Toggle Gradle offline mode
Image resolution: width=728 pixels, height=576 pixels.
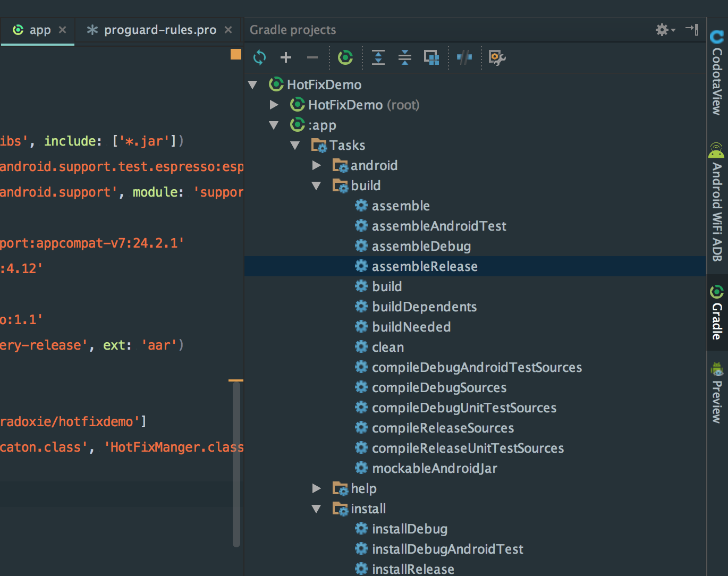click(464, 57)
